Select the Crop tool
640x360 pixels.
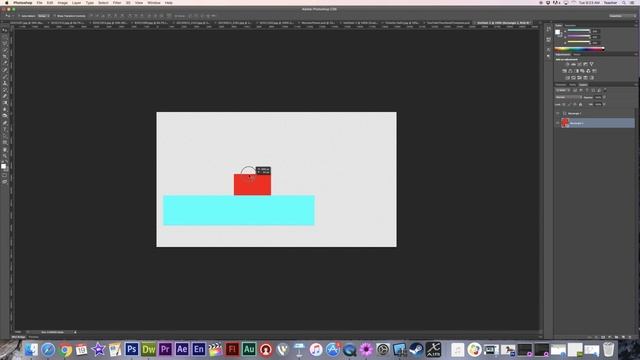pyautogui.click(x=5, y=56)
